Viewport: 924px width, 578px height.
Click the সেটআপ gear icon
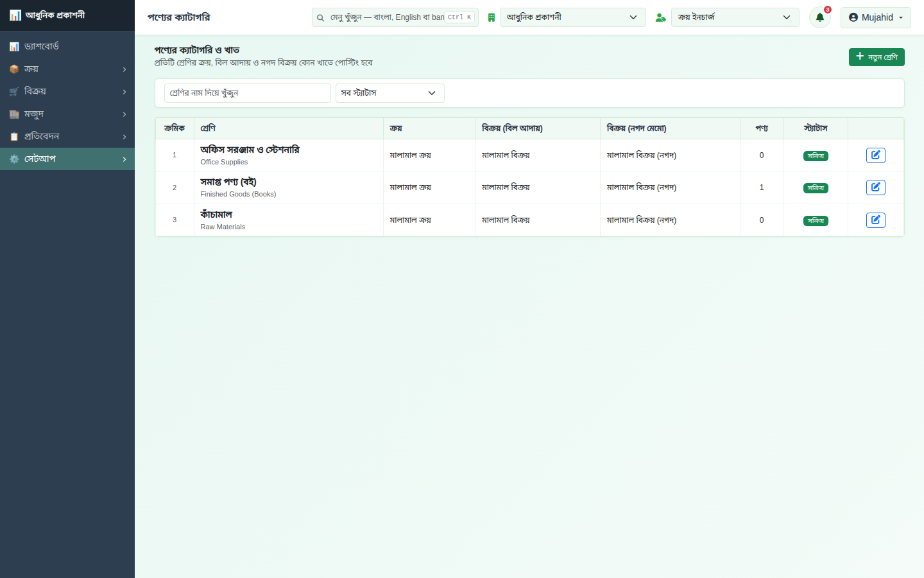pos(14,159)
